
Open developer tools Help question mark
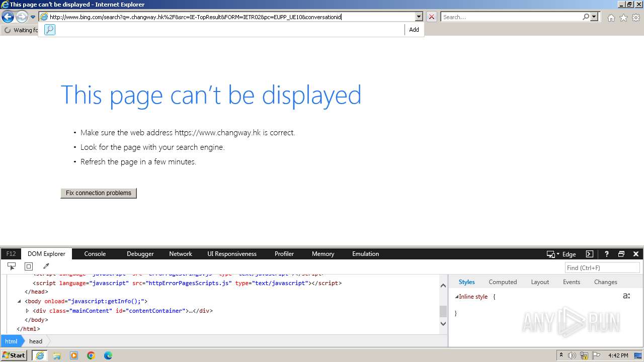pyautogui.click(x=607, y=254)
